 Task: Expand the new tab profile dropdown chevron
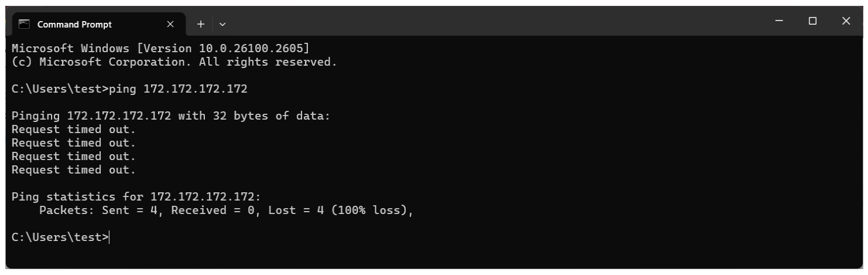222,25
